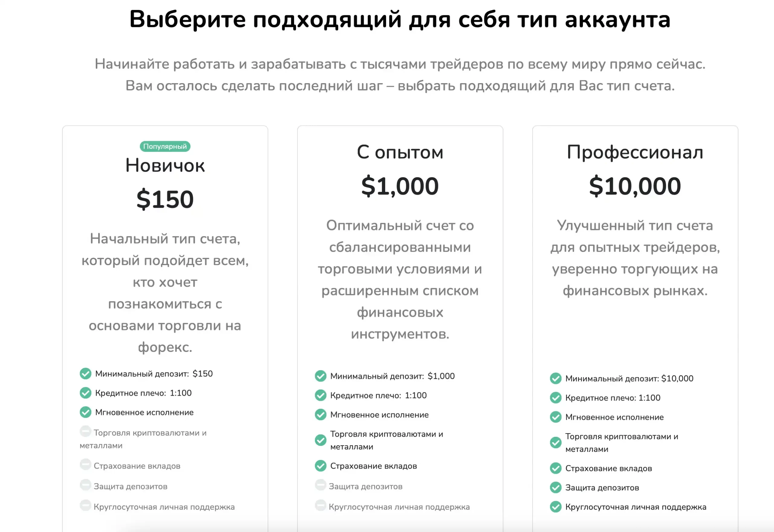Click the $10,000 price in Профессионал card
774x532 pixels.
tap(635, 186)
